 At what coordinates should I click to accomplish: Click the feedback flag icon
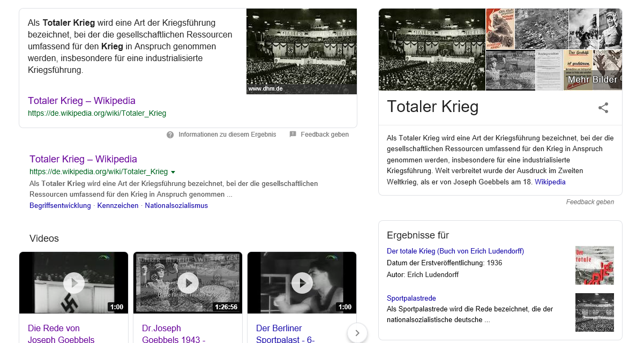point(293,135)
